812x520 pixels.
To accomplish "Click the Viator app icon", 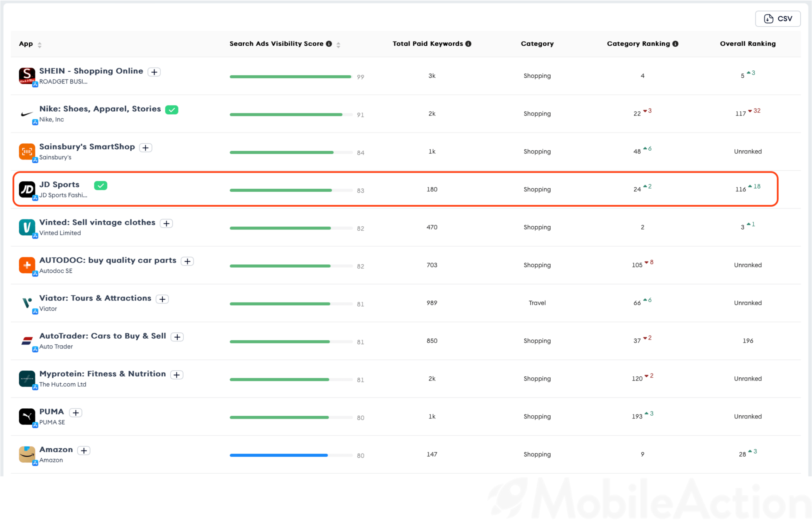I will pos(27,302).
